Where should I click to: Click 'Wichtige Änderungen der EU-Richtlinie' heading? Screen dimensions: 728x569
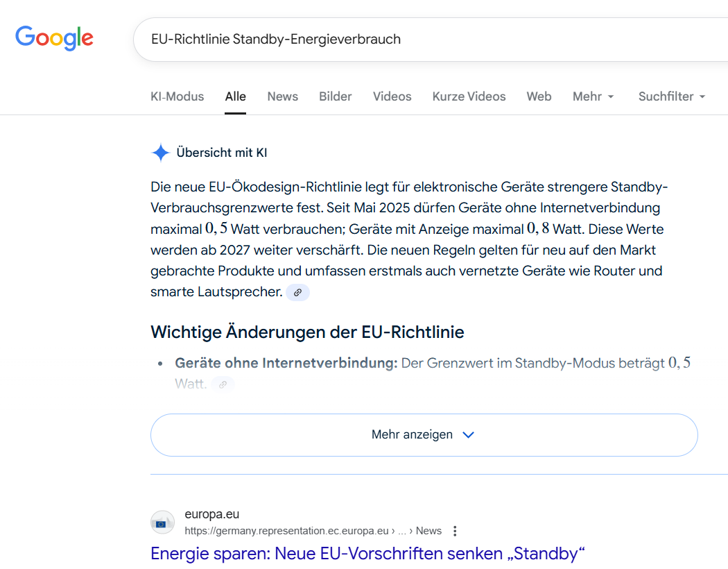(307, 332)
